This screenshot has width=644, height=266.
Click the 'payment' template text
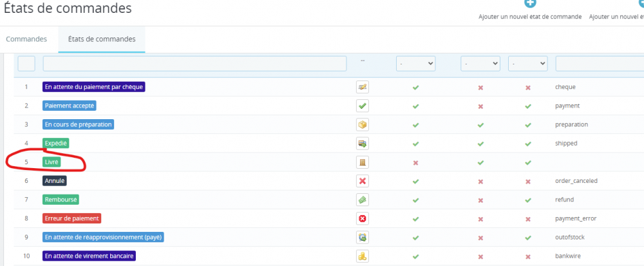pyautogui.click(x=567, y=106)
